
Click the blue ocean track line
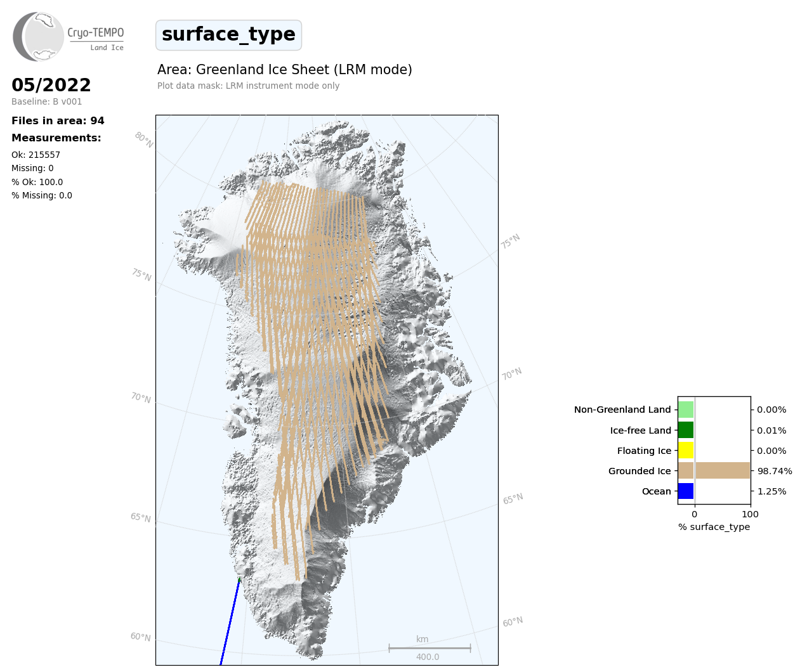(230, 621)
